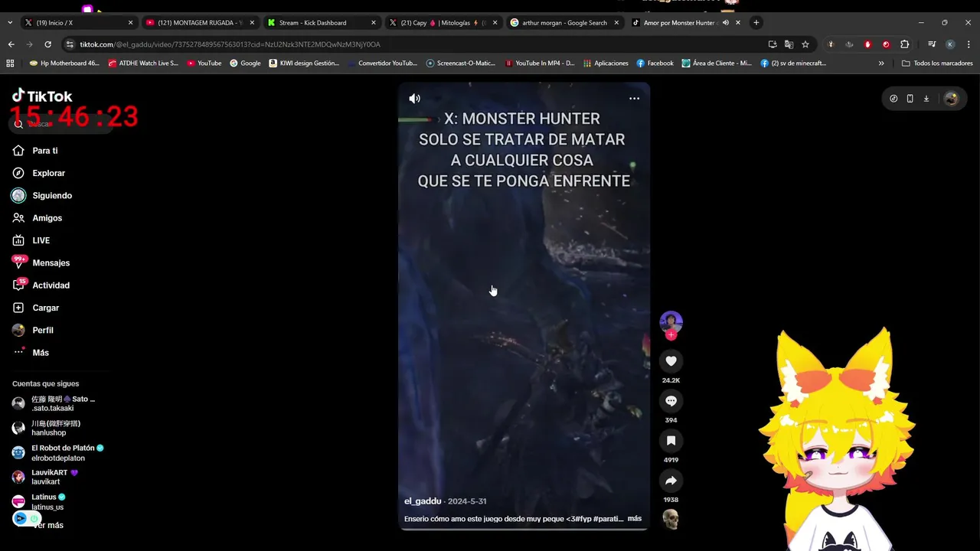This screenshot has width=980, height=551.
Task: Open Todos los marcadores folder
Action: click(937, 64)
